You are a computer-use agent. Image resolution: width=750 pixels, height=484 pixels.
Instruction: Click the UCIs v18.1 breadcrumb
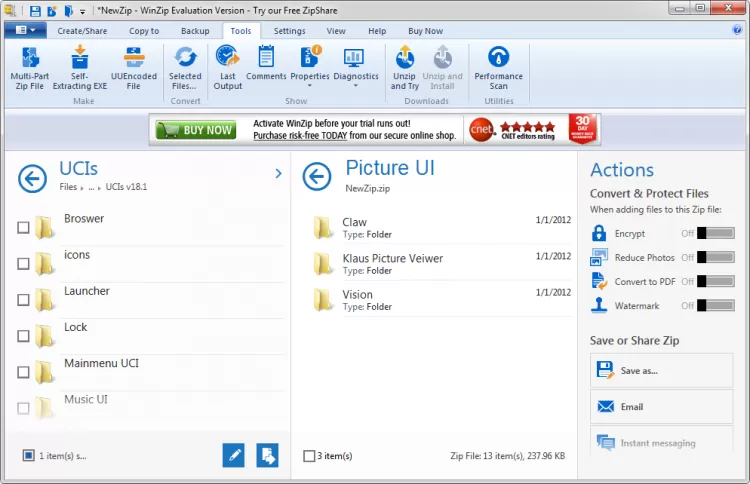point(126,187)
